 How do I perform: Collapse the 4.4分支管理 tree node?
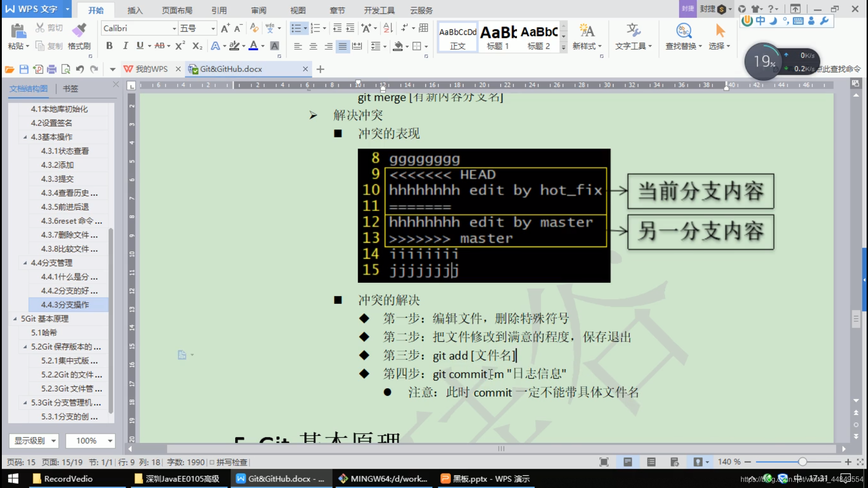(25, 263)
